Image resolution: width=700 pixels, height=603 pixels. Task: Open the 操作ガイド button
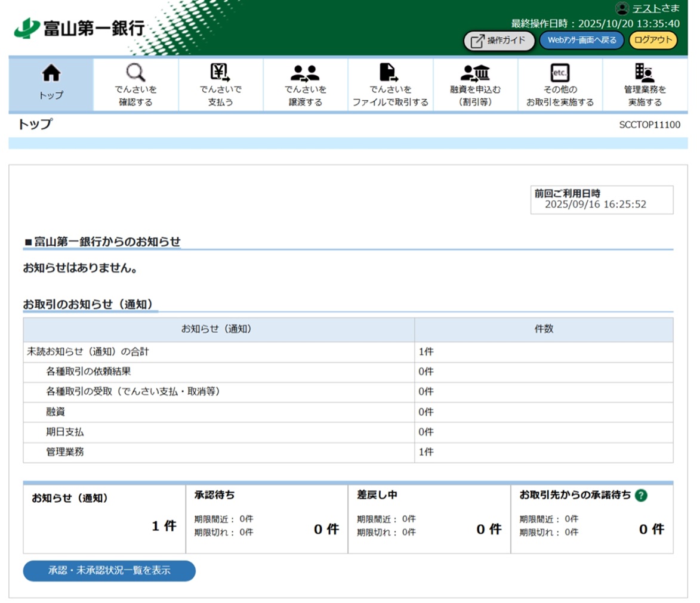[x=499, y=41]
